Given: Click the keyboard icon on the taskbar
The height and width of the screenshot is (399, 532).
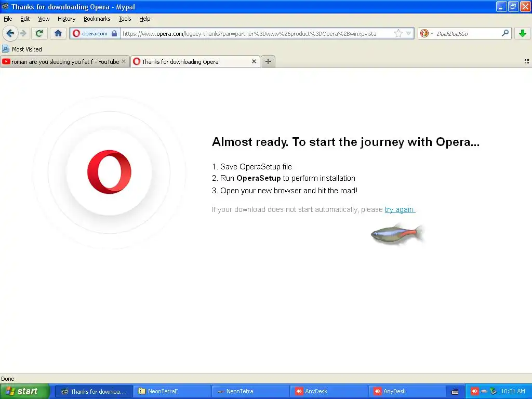Looking at the screenshot, I should pos(455,392).
